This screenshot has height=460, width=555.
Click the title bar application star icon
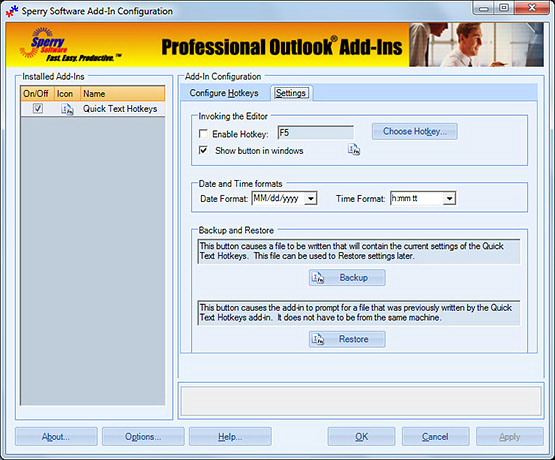(12, 11)
